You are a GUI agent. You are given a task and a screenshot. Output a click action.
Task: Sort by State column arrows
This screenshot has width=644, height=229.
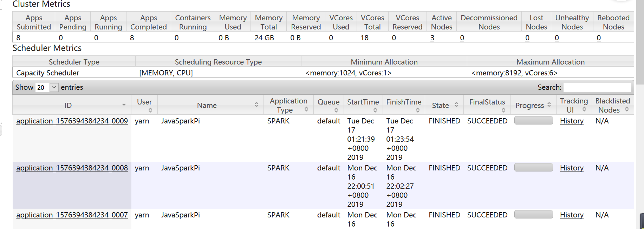(x=456, y=105)
